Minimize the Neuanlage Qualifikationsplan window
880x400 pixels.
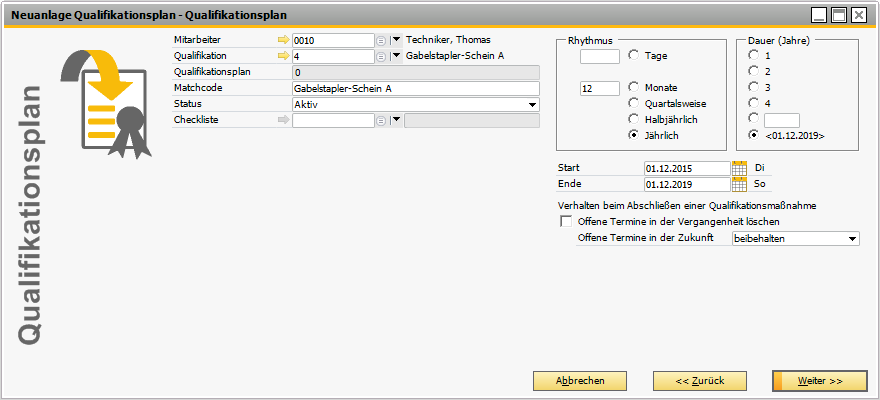(819, 15)
